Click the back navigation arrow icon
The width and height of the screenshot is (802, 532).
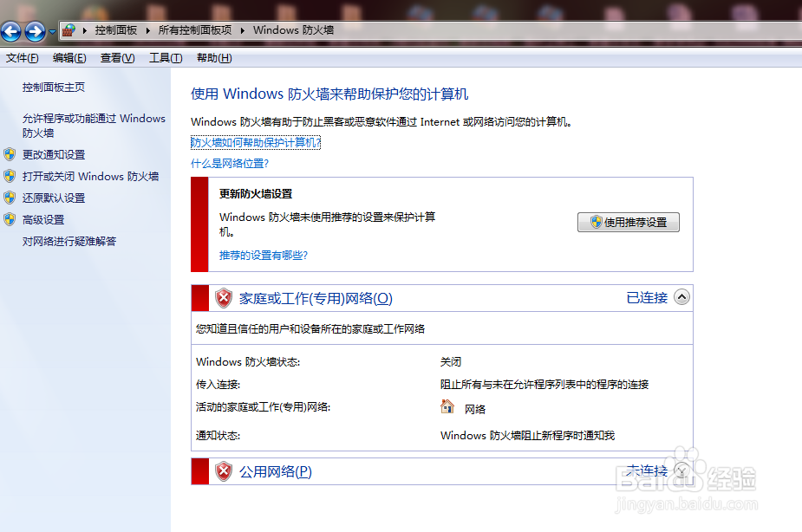pos(12,30)
